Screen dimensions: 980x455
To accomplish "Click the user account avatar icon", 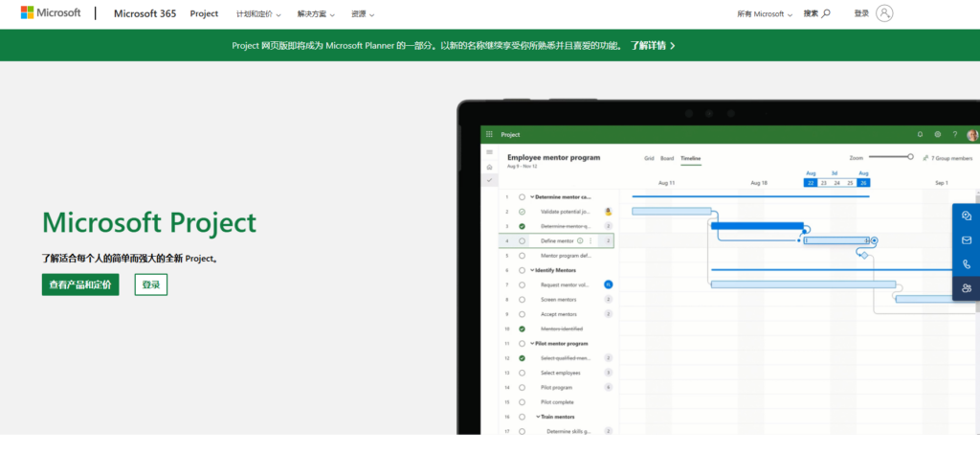I will (884, 13).
